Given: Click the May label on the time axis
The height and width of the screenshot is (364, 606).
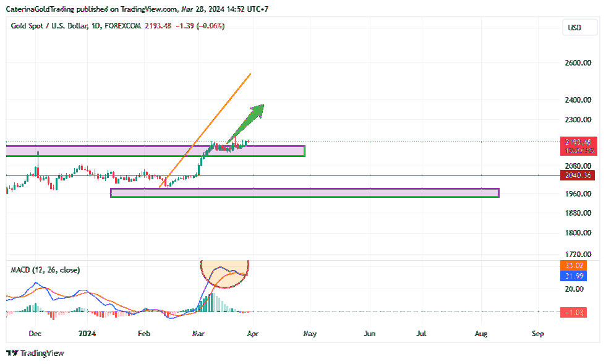Looking at the screenshot, I should (310, 334).
